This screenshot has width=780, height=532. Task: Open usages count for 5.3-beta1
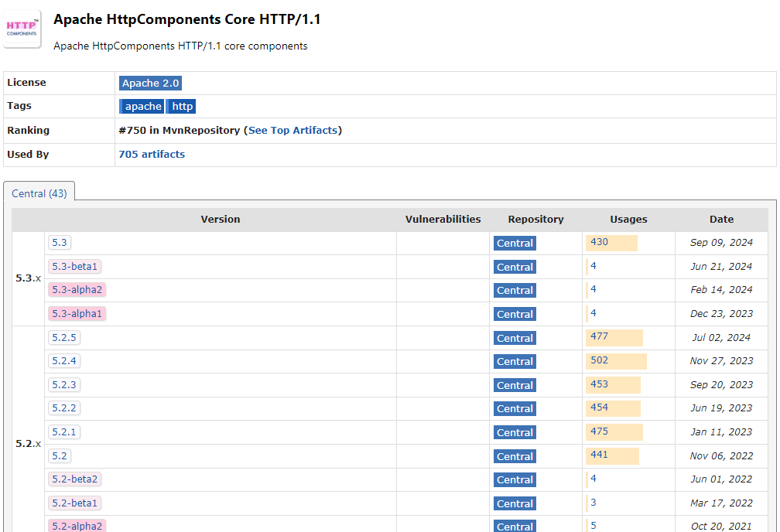tap(594, 266)
